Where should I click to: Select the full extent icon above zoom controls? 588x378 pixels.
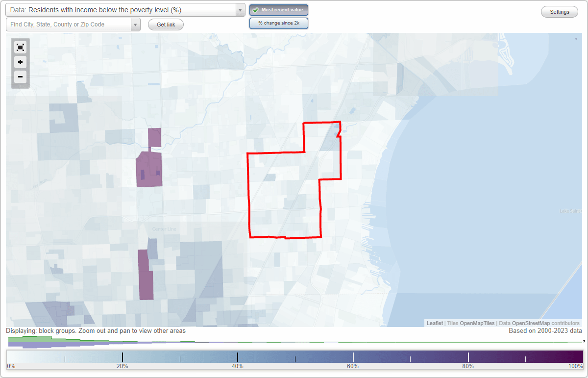tap(20, 47)
